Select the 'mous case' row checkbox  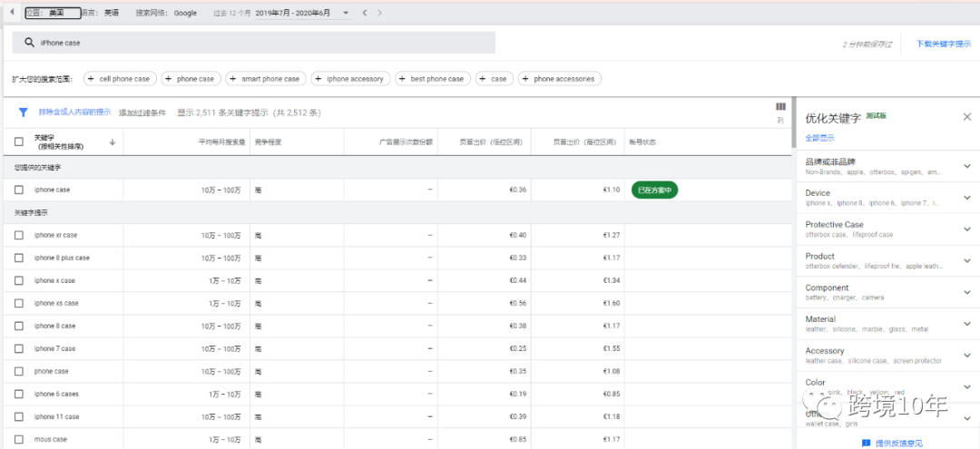(19, 439)
